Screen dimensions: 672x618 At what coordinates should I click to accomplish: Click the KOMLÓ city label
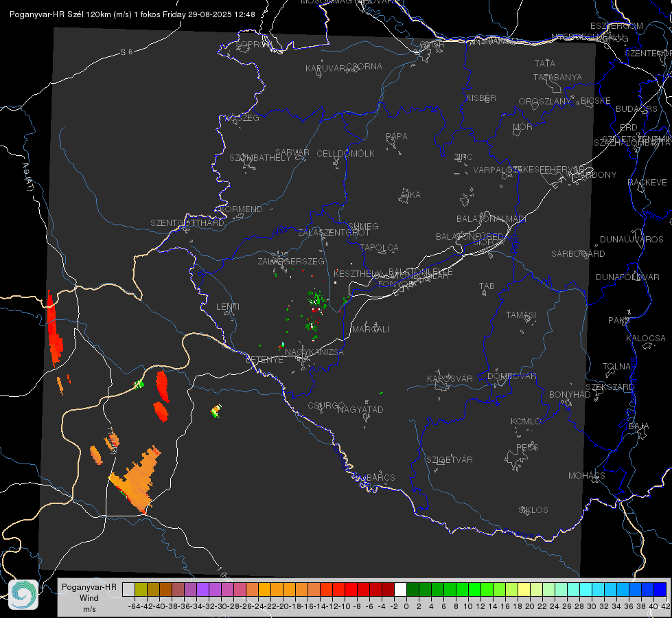[x=525, y=421]
